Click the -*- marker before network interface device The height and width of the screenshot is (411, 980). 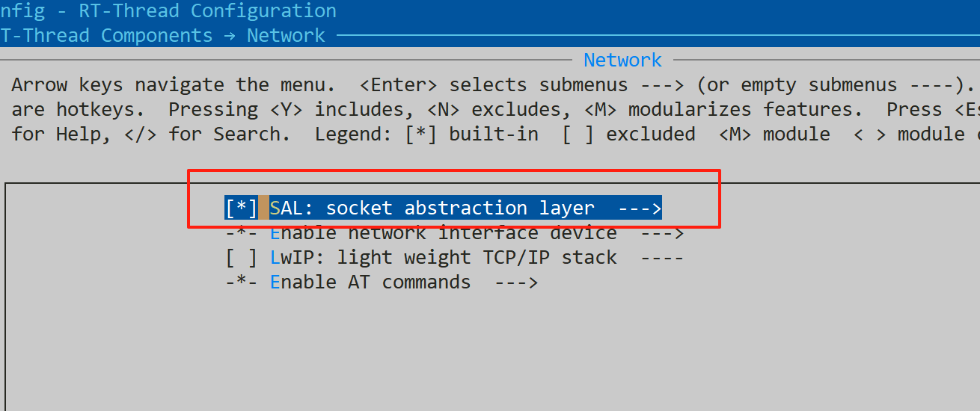pos(241,233)
